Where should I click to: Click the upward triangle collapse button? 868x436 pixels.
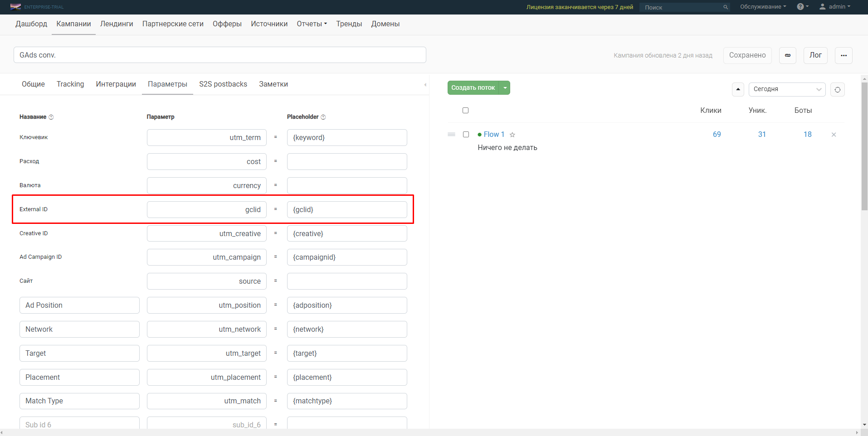click(x=738, y=89)
